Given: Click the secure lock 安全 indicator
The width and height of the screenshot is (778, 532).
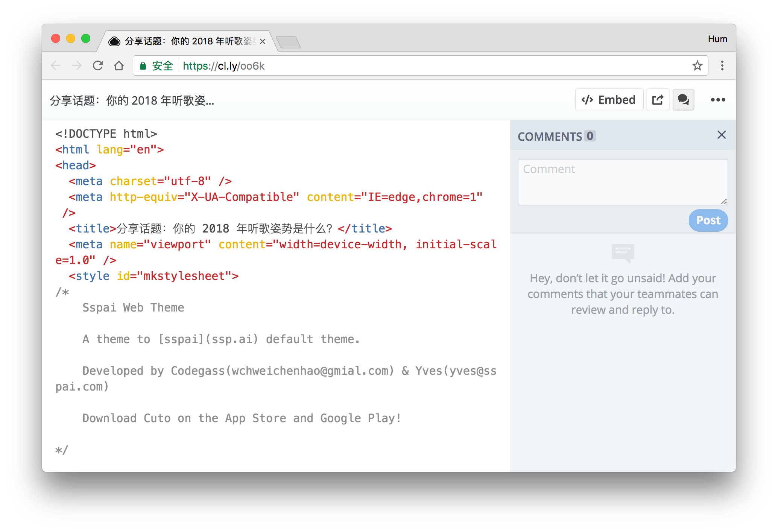Looking at the screenshot, I should pos(156,66).
